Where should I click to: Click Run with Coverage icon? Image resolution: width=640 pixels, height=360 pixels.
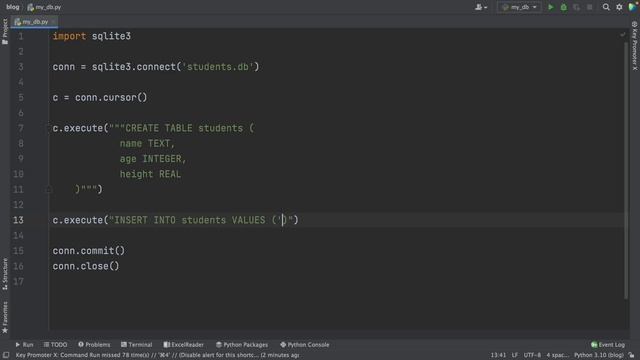[576, 7]
